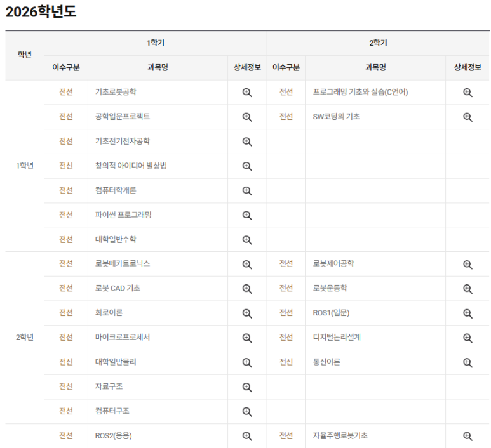The height and width of the screenshot is (448, 491).
Task: Click the 기초로봇공학 course name
Action: point(116,92)
